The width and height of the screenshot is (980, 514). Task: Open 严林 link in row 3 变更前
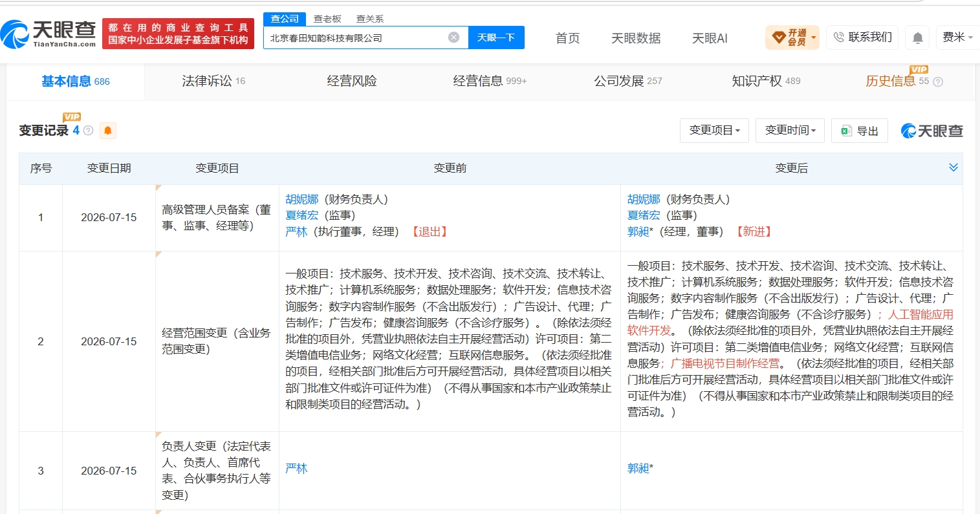point(296,469)
